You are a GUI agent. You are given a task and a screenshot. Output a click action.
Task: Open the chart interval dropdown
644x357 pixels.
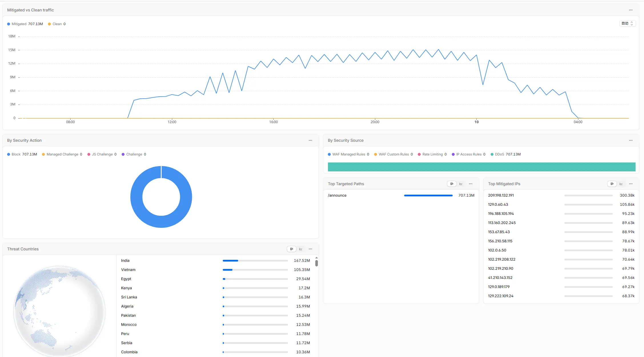click(627, 23)
